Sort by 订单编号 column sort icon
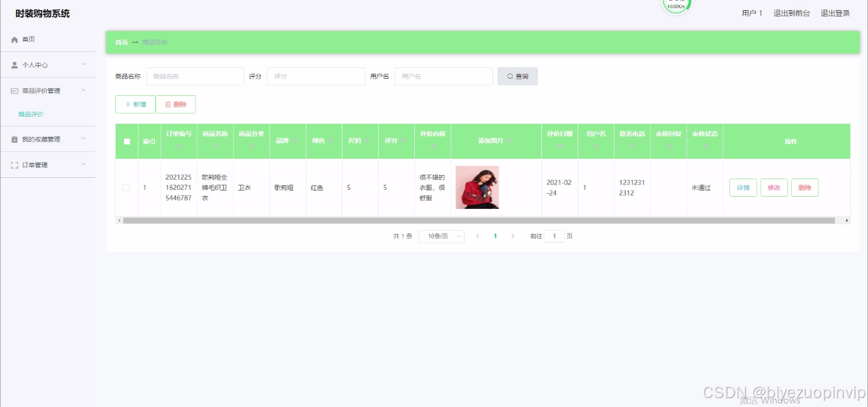Viewport: 868px width, 407px height. 179,147
